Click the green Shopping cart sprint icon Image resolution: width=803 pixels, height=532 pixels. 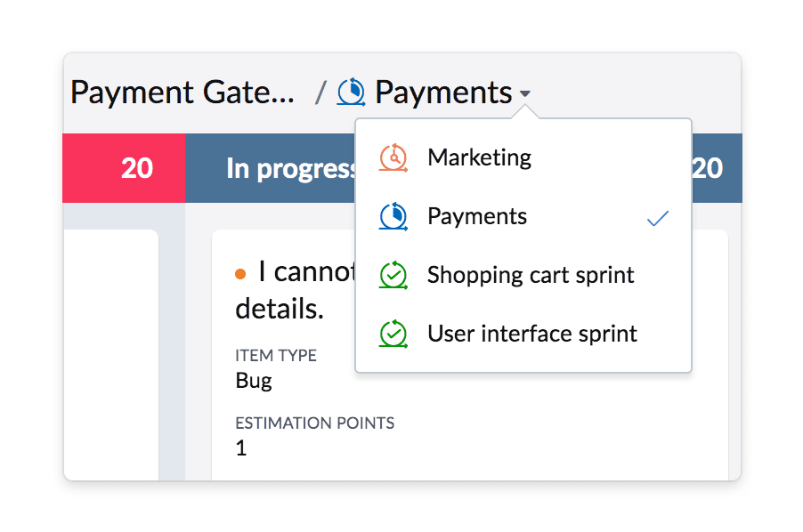(393, 276)
